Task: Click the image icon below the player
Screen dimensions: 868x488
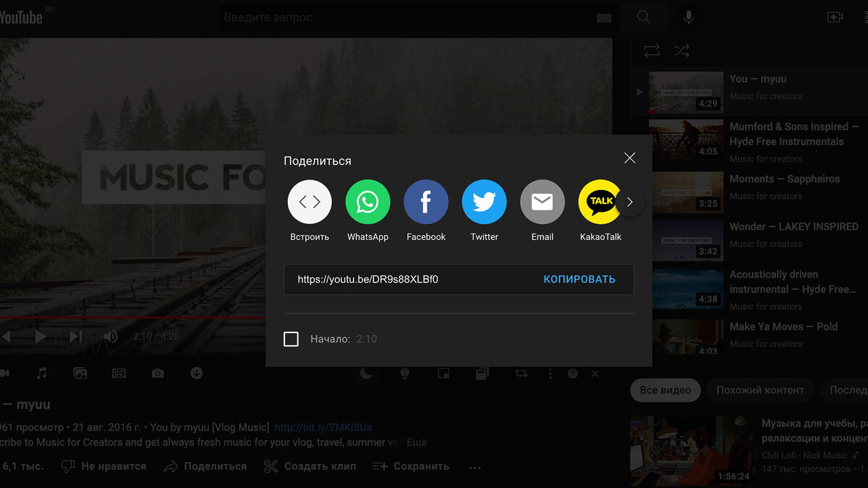Action: 80,373
